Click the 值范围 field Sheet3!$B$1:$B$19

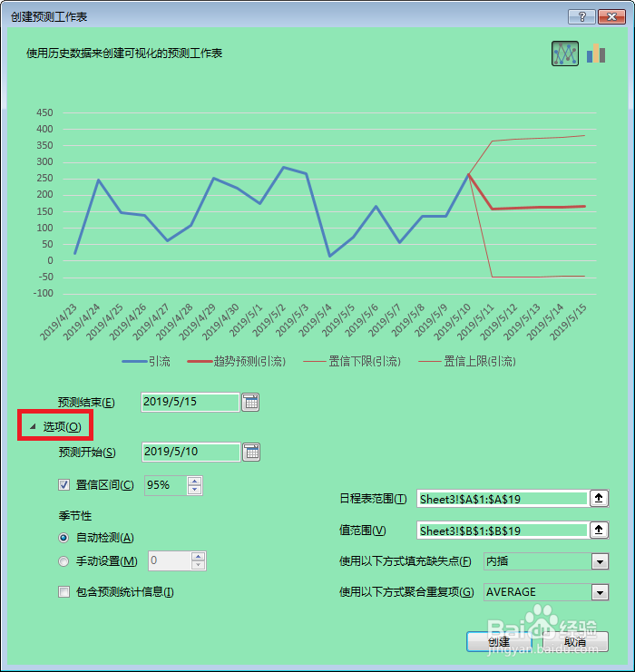point(503,531)
